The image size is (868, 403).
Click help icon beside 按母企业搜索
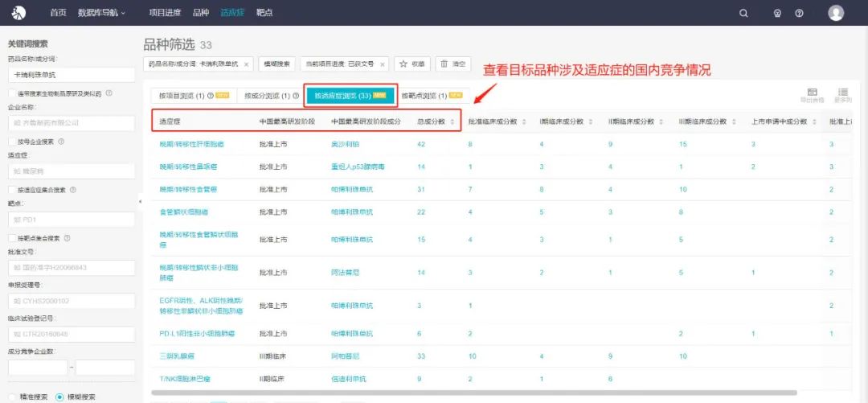(61, 142)
